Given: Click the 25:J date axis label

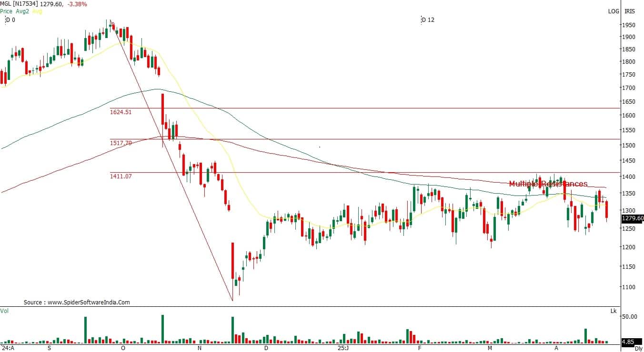Looking at the screenshot, I should click(x=343, y=348).
